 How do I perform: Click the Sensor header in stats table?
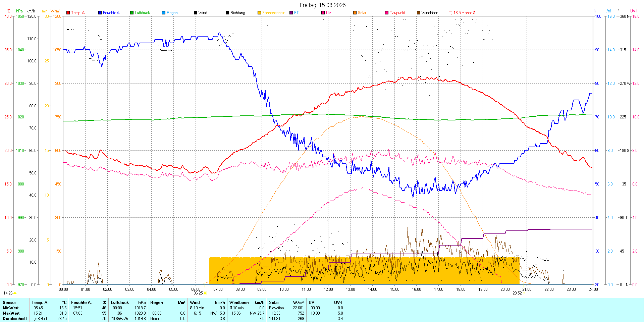tap(9, 303)
